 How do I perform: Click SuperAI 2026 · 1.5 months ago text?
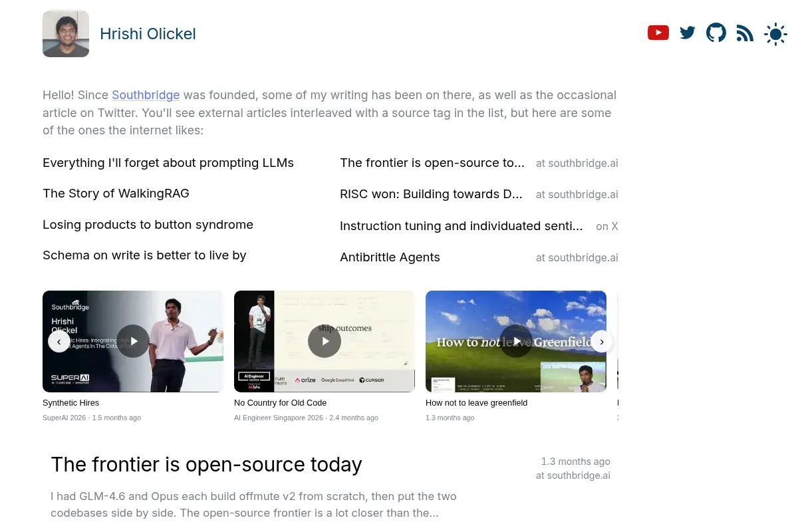pyautogui.click(x=92, y=418)
